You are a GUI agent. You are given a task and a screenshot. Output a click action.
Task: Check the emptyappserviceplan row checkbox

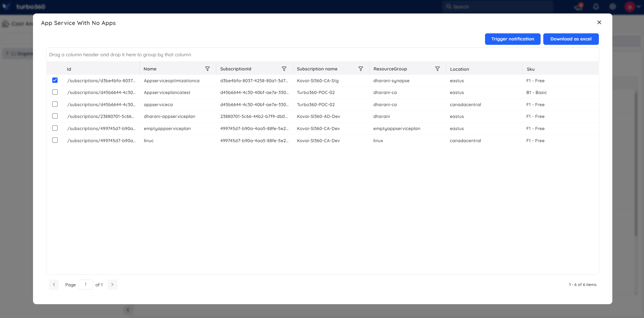pyautogui.click(x=55, y=128)
